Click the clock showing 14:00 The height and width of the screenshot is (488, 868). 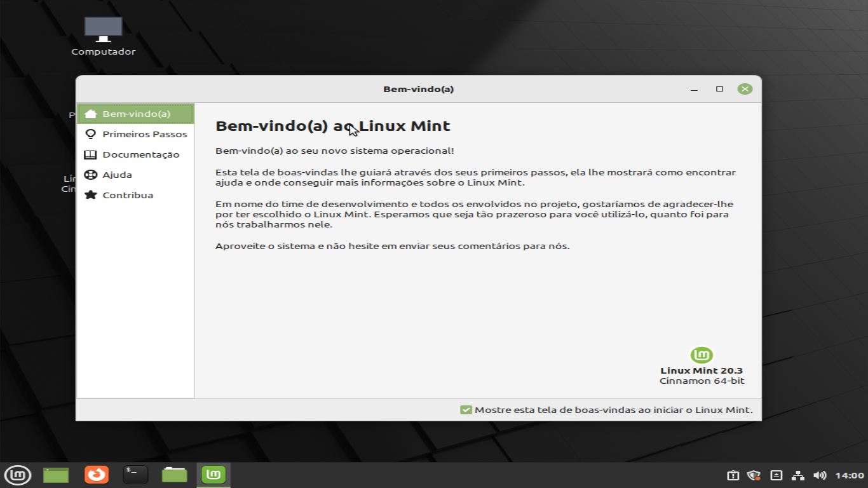(849, 475)
